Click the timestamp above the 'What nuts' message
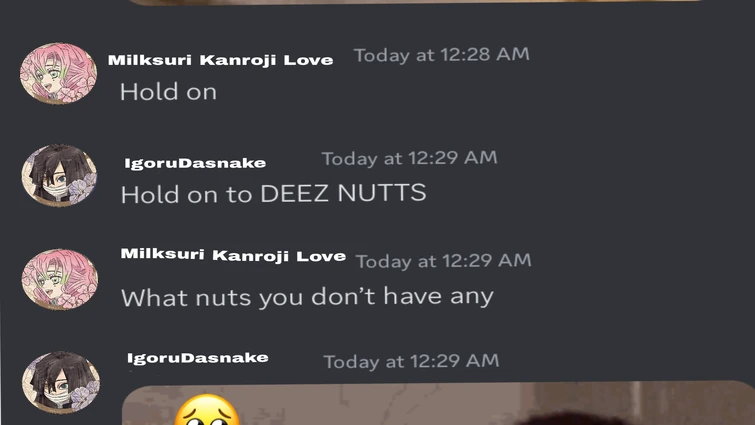Screen dimensions: 755x425 (443, 261)
